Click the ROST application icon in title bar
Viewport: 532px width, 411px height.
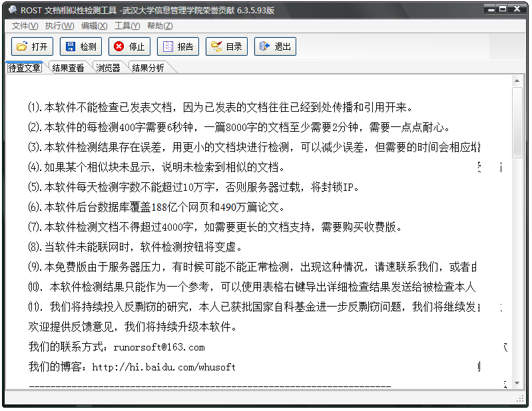[x=13, y=10]
